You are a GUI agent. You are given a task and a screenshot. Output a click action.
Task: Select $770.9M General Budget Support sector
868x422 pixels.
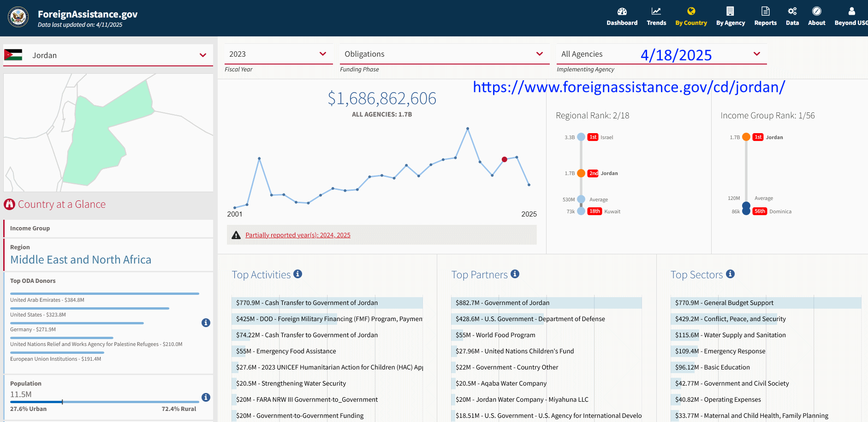click(x=766, y=303)
